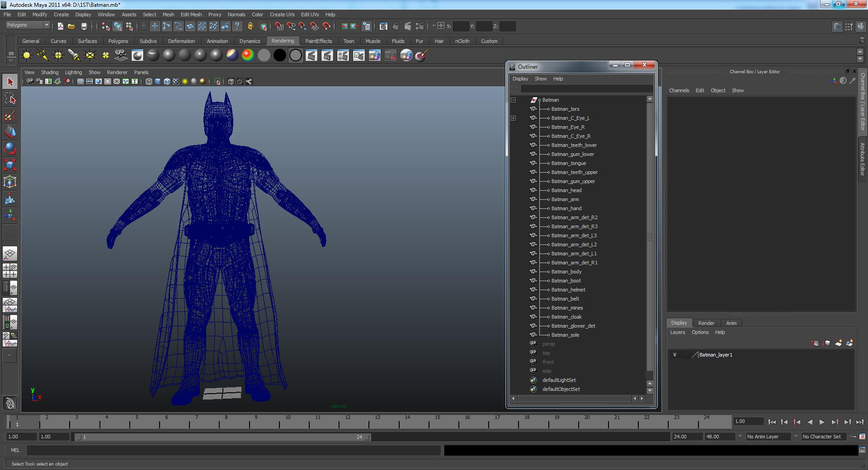Click the paint textures brush shelf icon
The width and height of the screenshot is (868, 470).
421,55
